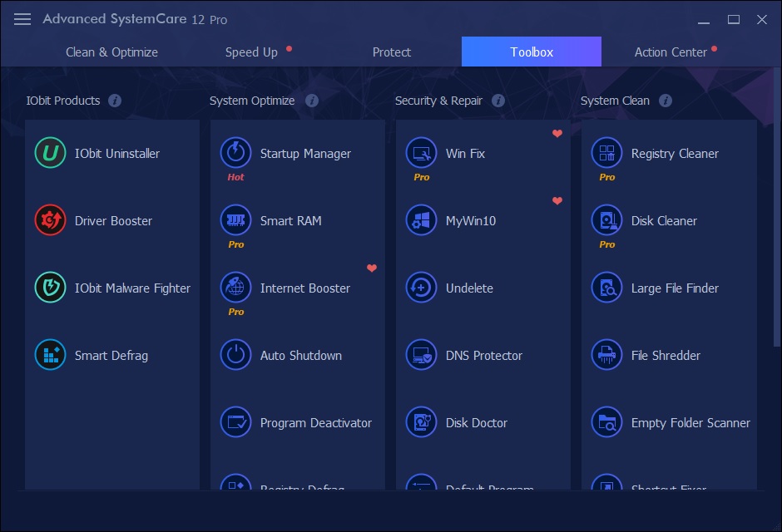782x532 pixels.
Task: Click Driver Booster text label
Action: pos(113,220)
